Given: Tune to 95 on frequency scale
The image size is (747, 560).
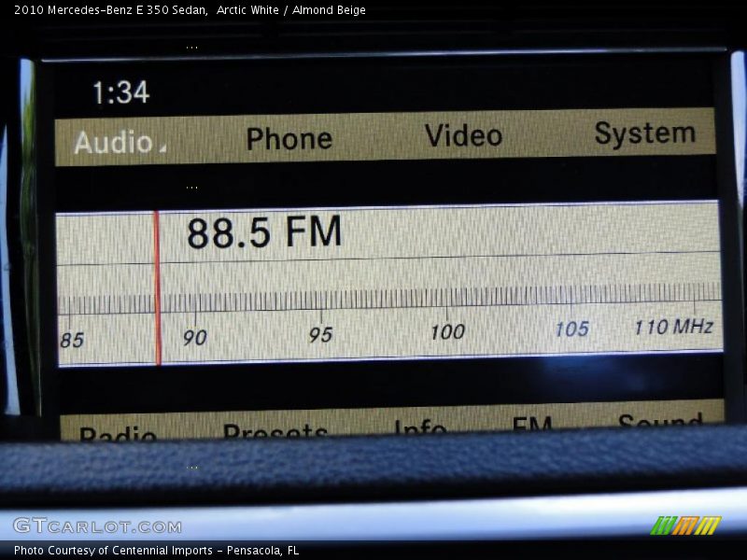Looking at the screenshot, I should [x=320, y=335].
